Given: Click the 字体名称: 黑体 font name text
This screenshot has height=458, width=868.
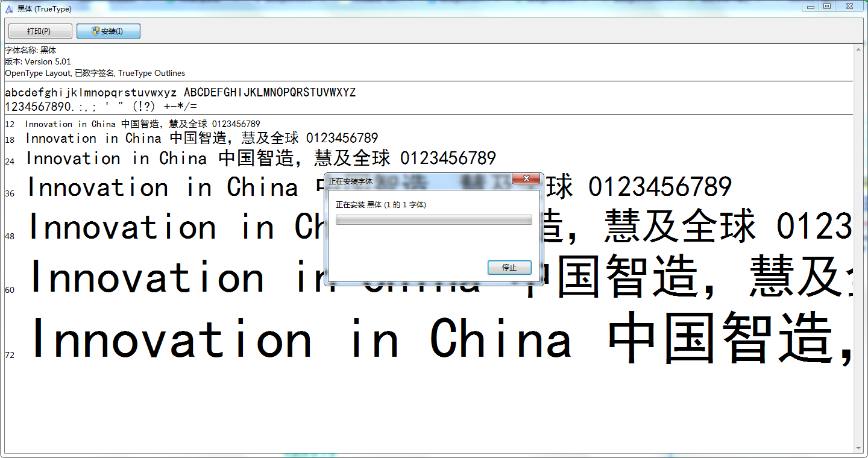Looking at the screenshot, I should click(31, 50).
